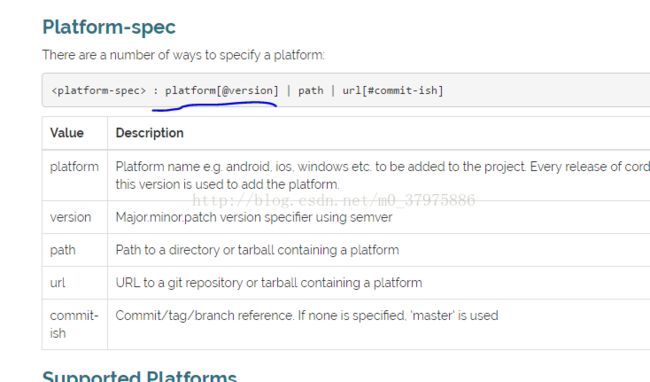Click 'There are a number of ways' sentence
650x382 pixels.
click(x=183, y=55)
